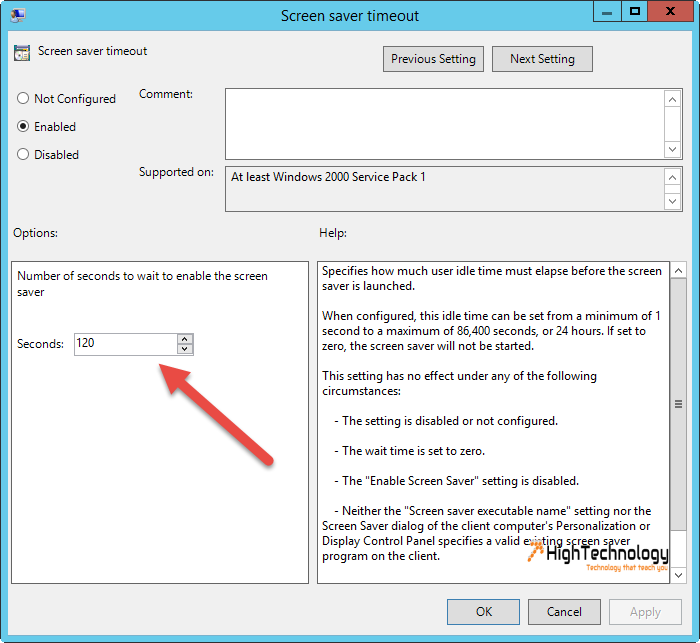Click the 'Number of seconds to wait' label
700x643 pixels.
click(142, 284)
